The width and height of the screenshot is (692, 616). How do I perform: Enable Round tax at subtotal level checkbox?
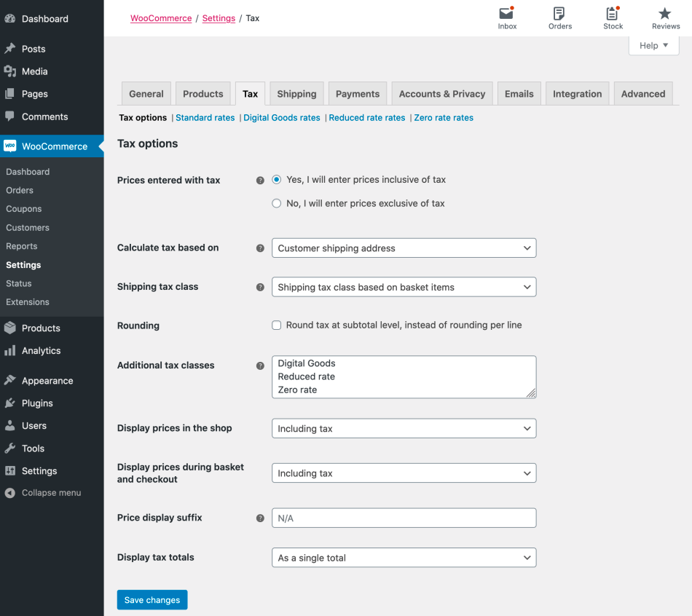coord(276,325)
